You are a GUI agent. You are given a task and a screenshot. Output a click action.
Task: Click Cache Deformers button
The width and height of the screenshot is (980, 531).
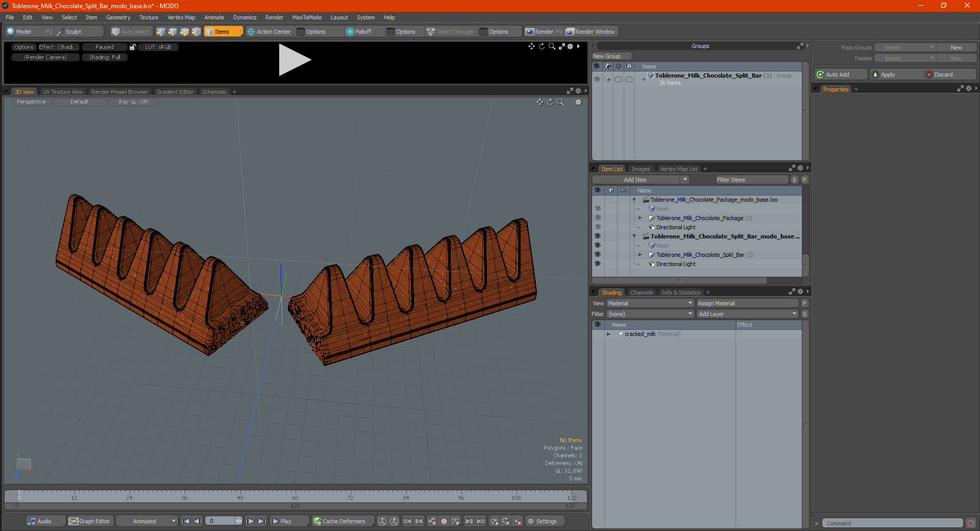[342, 521]
